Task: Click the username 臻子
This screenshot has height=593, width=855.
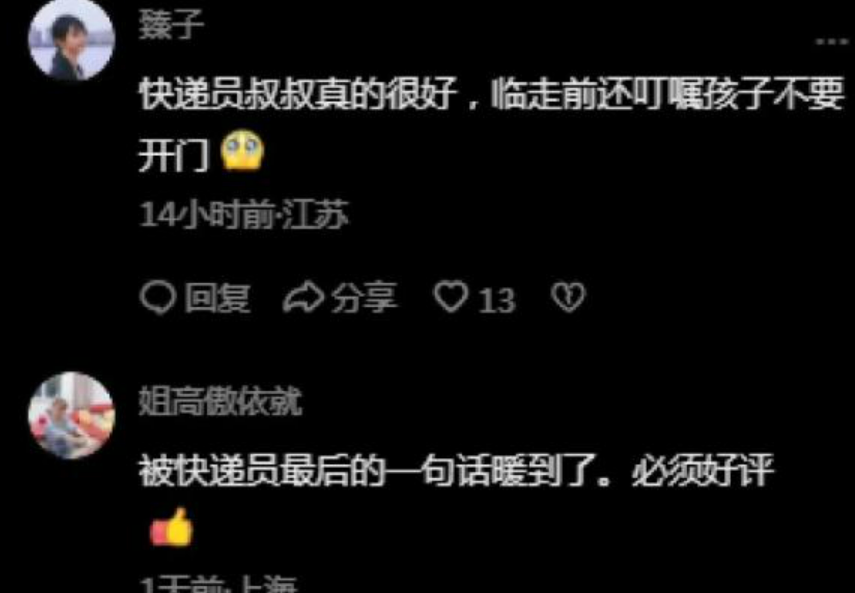Action: 171,25
